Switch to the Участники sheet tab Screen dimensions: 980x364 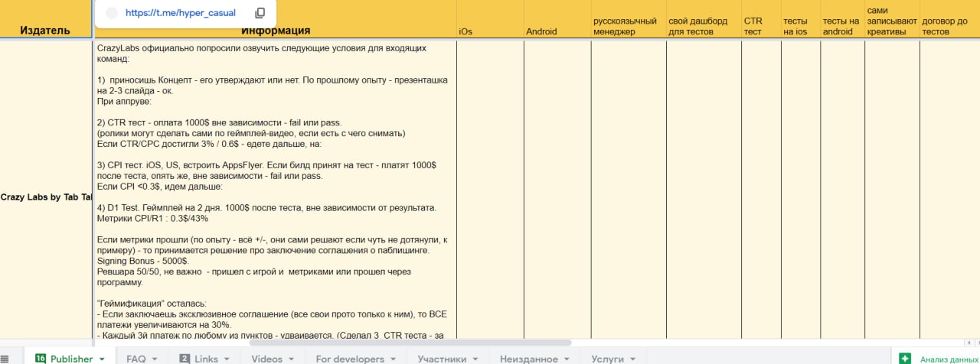coord(442,359)
